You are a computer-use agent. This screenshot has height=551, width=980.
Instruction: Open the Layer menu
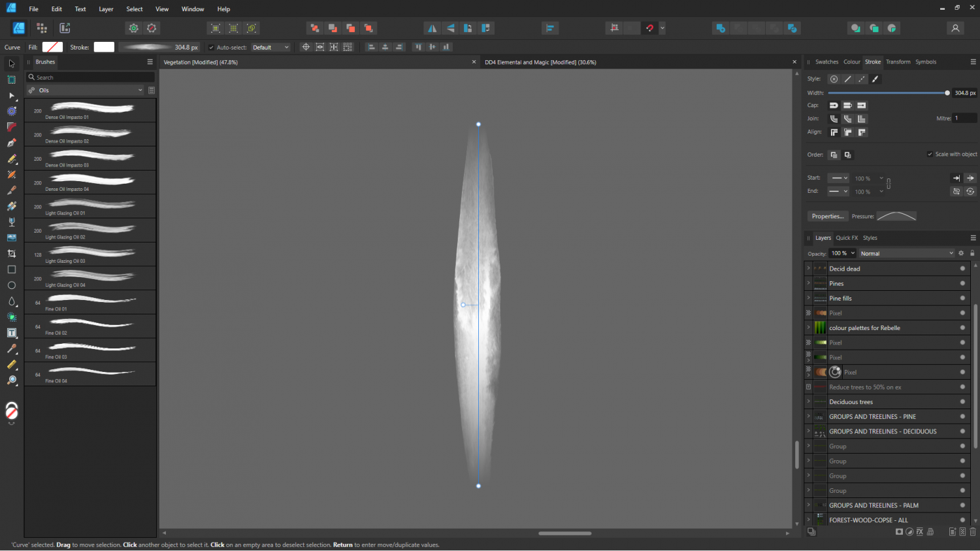[x=106, y=9]
